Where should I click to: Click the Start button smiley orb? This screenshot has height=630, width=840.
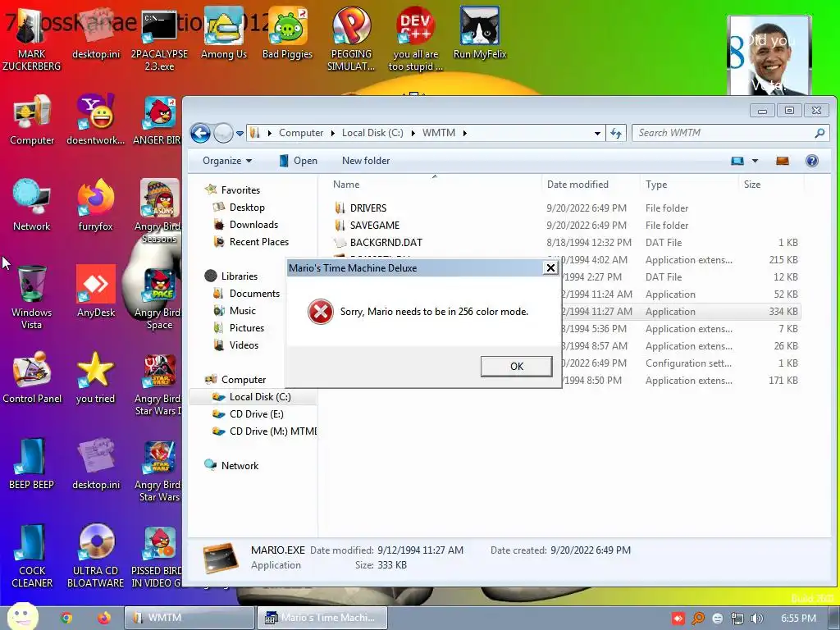(x=22, y=617)
